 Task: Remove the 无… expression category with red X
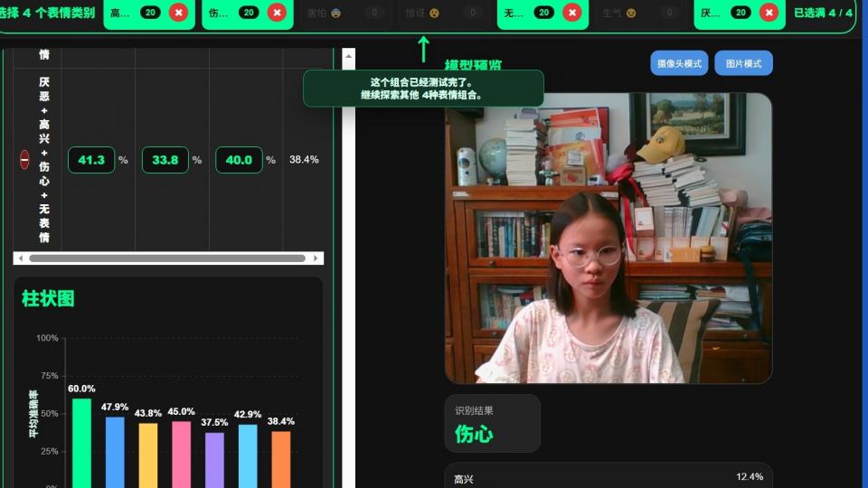pos(571,12)
